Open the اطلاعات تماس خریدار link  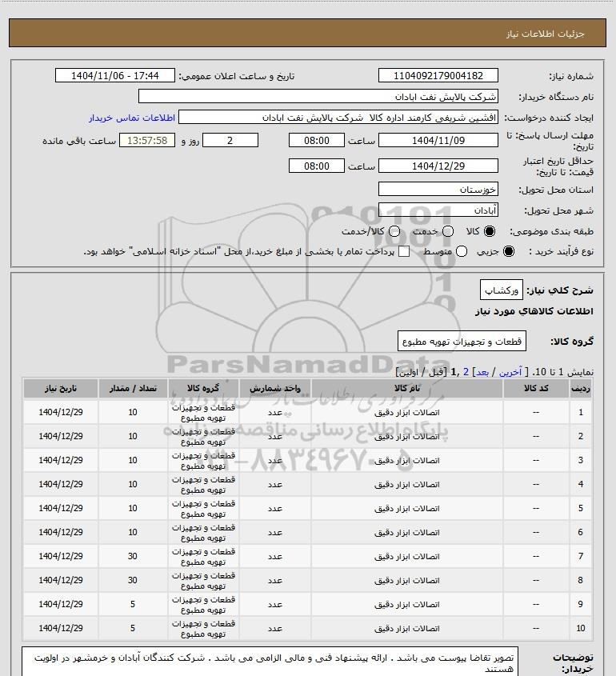132,118
